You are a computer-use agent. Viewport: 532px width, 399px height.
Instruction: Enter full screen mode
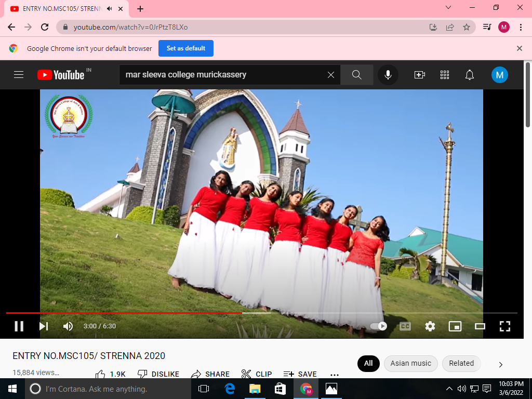point(505,326)
